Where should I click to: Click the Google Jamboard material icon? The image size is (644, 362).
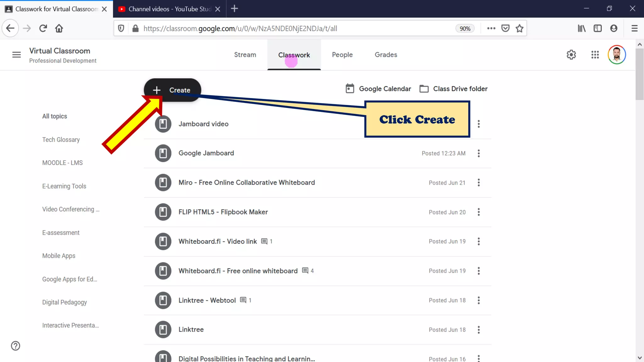[x=163, y=153]
